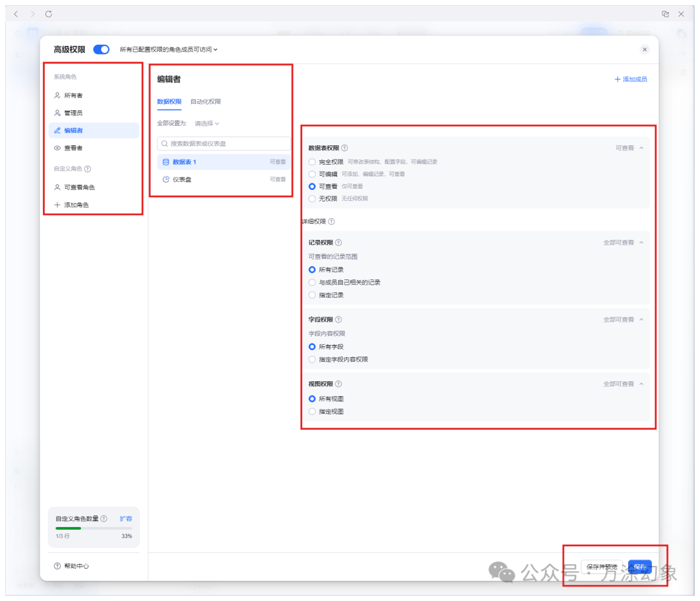The height and width of the screenshot is (601, 700).
Task: Click the 可查看角色 person icon
Action: [57, 187]
